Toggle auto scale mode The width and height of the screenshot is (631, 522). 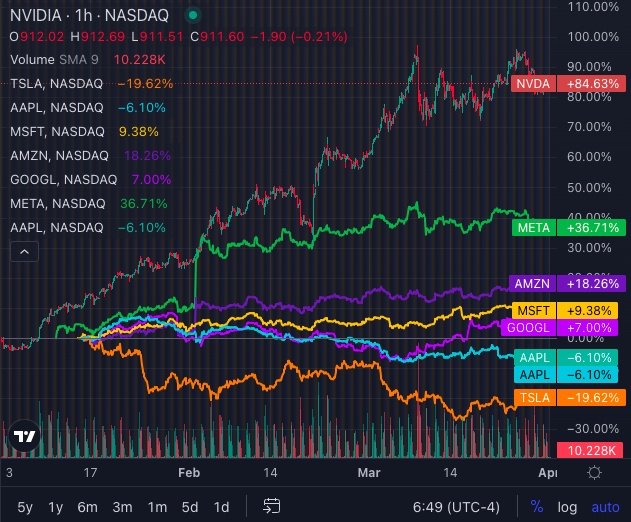pos(604,506)
